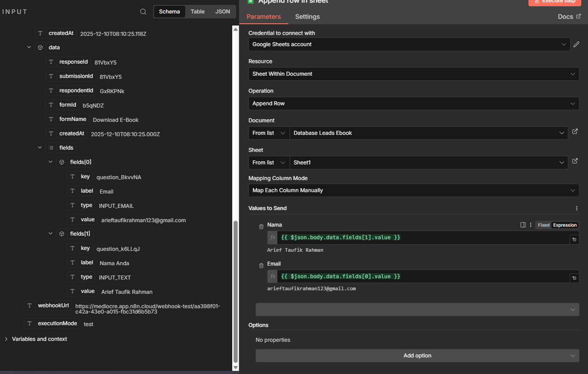588x374 pixels.
Task: Open Document in new tab via external link icon
Action: [x=575, y=133]
